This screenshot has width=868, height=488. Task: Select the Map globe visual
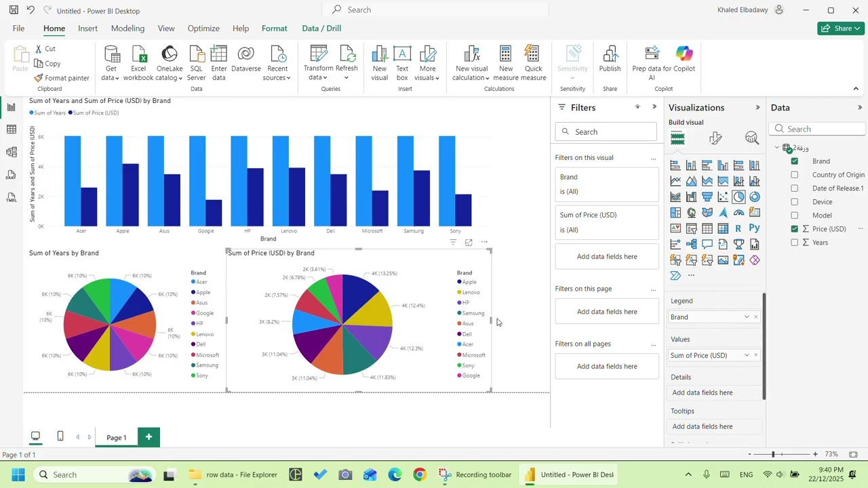691,213
